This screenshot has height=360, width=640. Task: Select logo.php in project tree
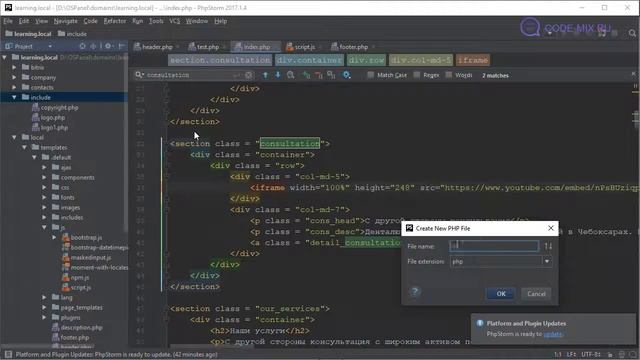click(53, 118)
